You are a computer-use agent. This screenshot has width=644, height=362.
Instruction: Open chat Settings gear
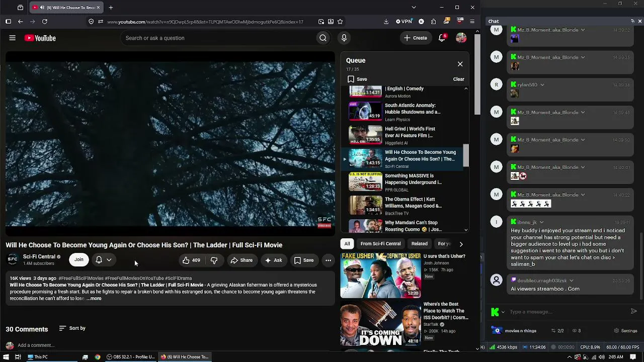pos(625,331)
